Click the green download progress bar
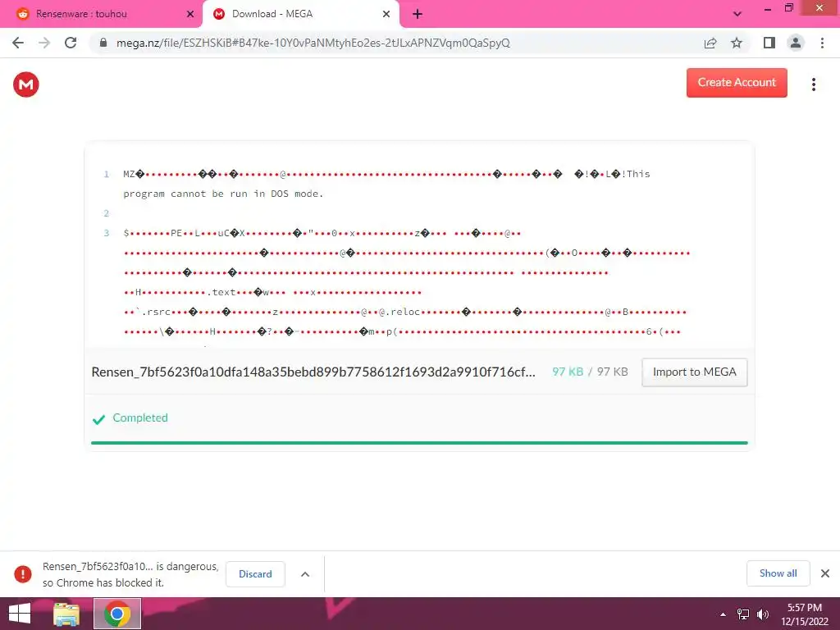This screenshot has width=840, height=630. point(419,443)
